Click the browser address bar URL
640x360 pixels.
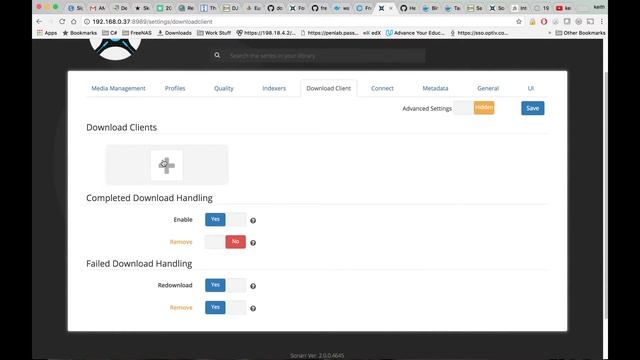tap(152, 22)
